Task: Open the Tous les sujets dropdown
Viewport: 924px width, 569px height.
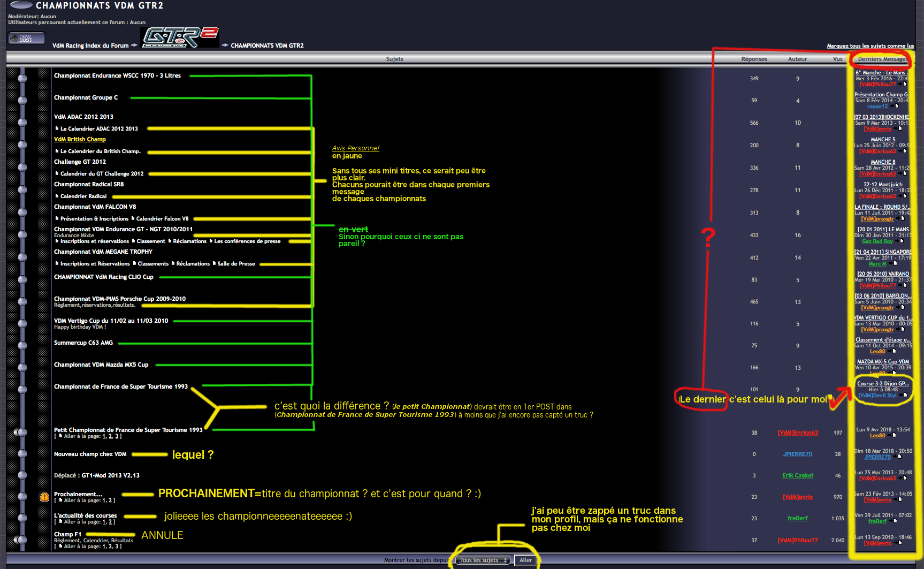Action: pyautogui.click(x=484, y=560)
